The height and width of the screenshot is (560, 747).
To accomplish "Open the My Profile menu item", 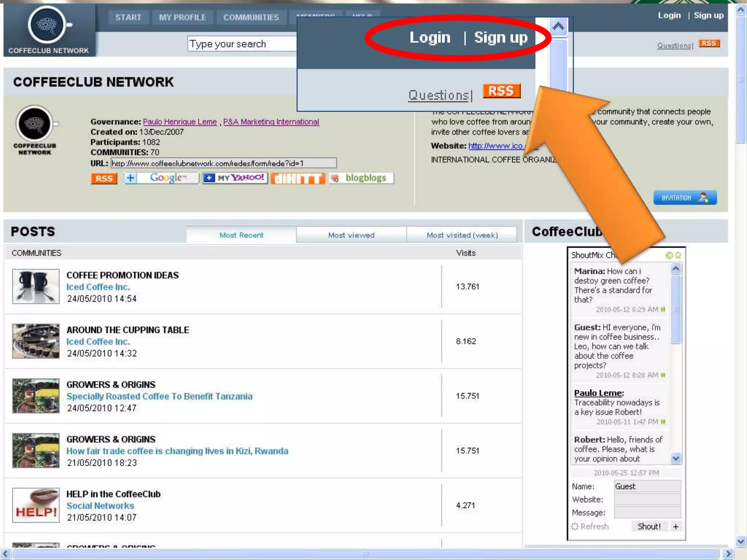I will click(182, 17).
